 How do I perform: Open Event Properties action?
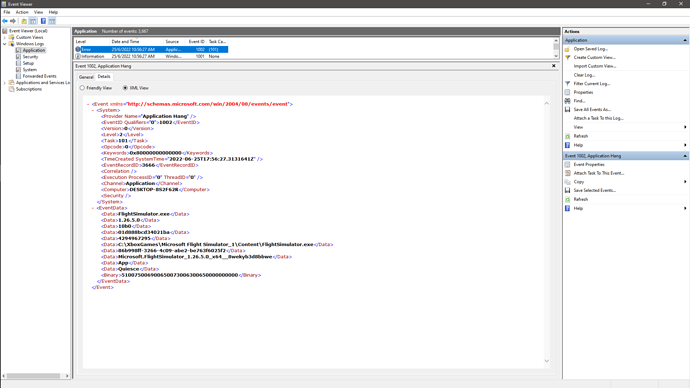tap(589, 165)
